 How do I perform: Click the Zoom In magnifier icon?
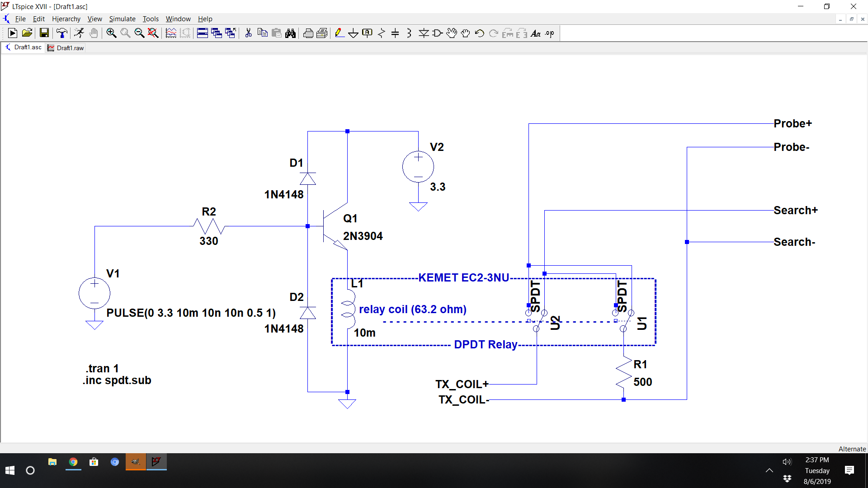point(111,33)
